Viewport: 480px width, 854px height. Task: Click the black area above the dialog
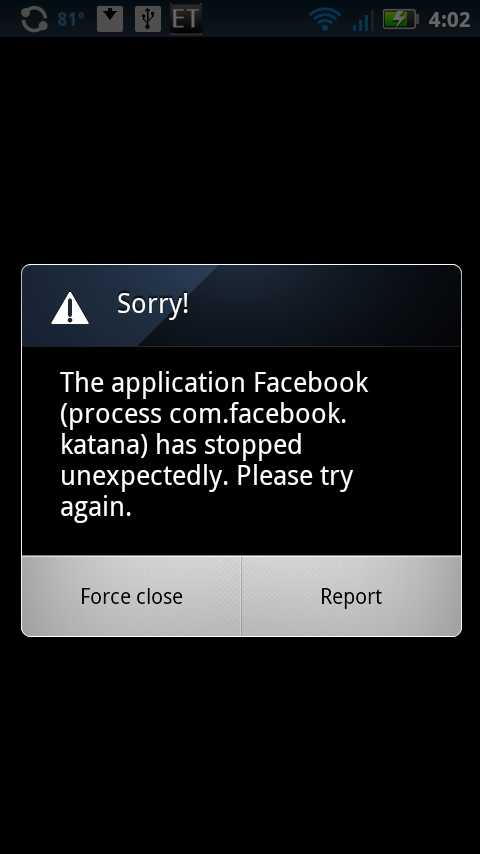point(240,151)
